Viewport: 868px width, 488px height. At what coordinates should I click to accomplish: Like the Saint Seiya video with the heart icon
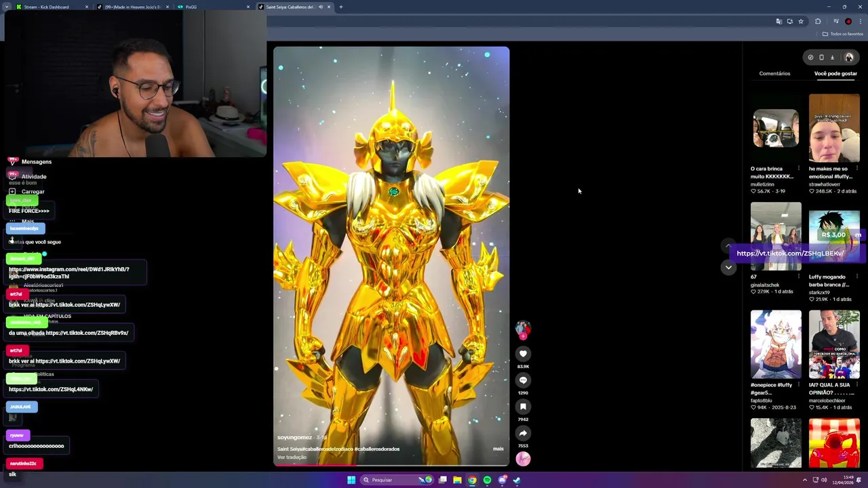pyautogui.click(x=523, y=353)
